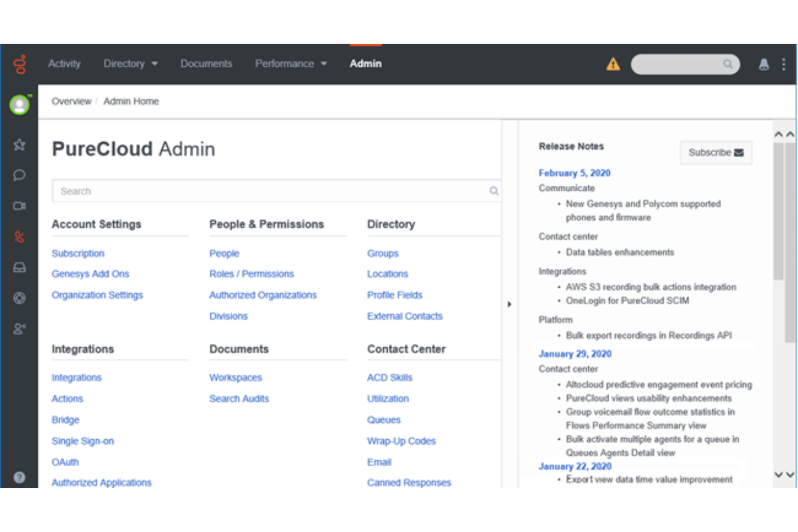Open the Locations link
Viewport: 798px width, 532px height.
tap(388, 274)
